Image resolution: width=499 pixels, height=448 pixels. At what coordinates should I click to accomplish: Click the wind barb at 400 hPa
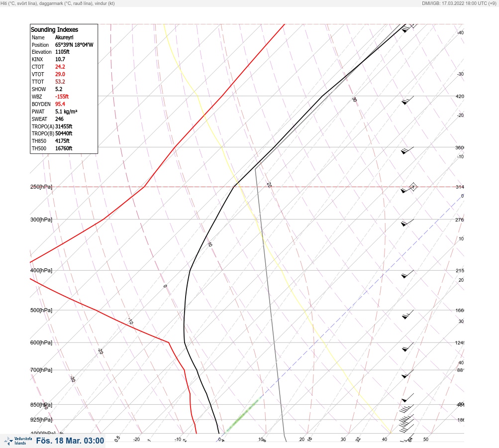pos(407,274)
